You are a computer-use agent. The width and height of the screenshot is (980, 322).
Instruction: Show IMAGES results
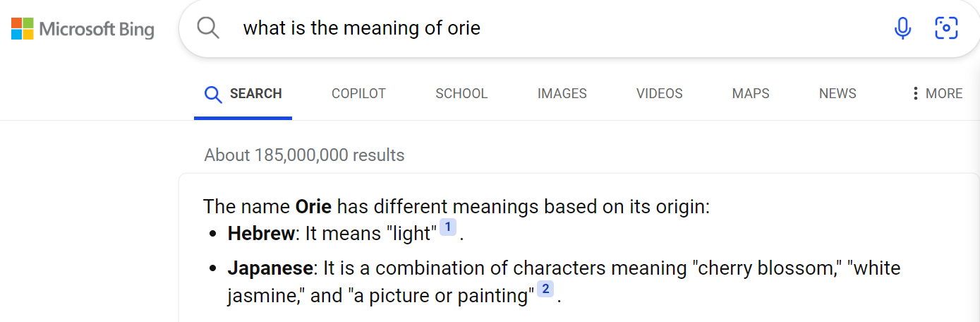click(562, 93)
